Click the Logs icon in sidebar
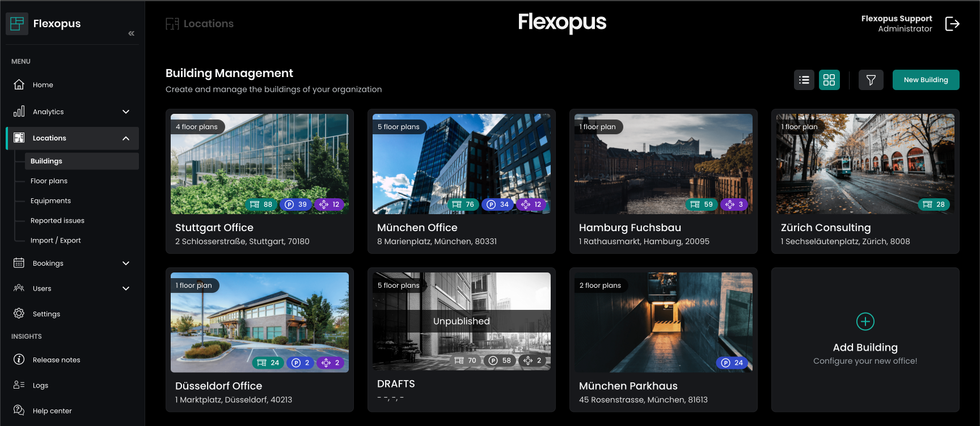The image size is (980, 426). 19,385
